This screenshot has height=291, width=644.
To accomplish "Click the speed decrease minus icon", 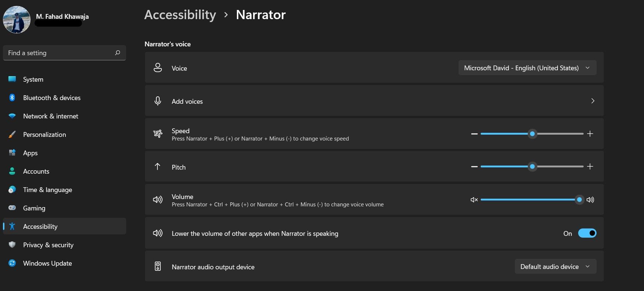I will coord(474,134).
